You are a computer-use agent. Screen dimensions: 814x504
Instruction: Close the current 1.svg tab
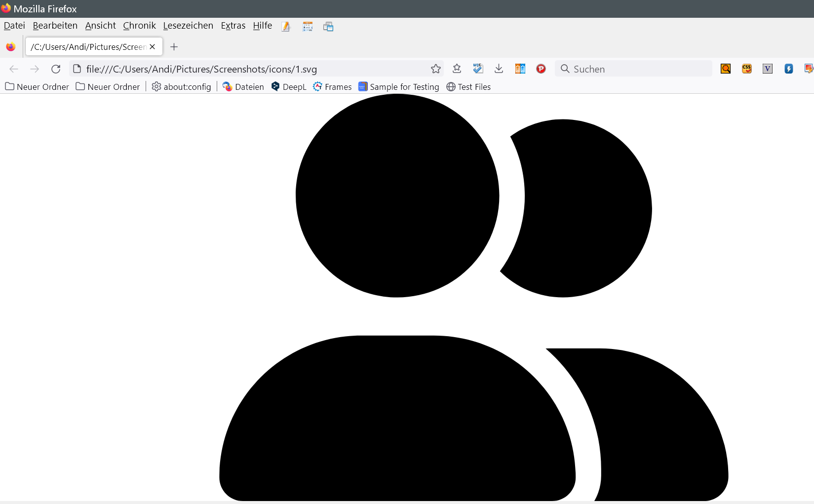click(x=153, y=47)
